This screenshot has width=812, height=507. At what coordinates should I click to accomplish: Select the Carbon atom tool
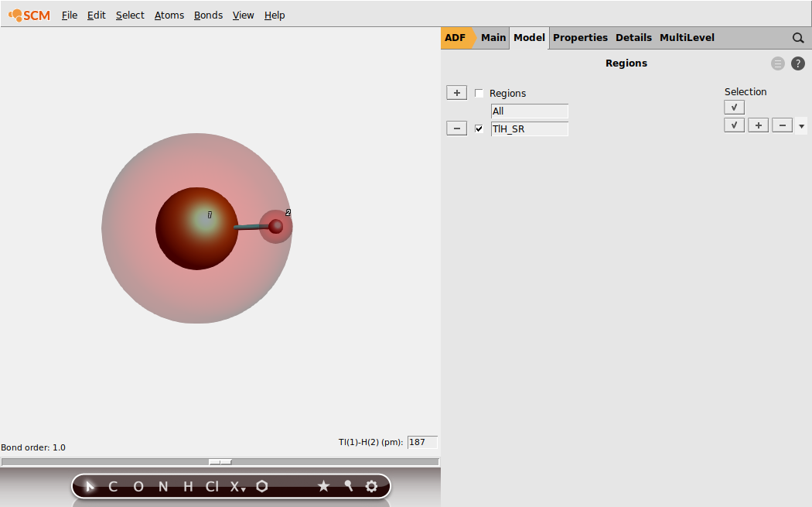pos(113,486)
